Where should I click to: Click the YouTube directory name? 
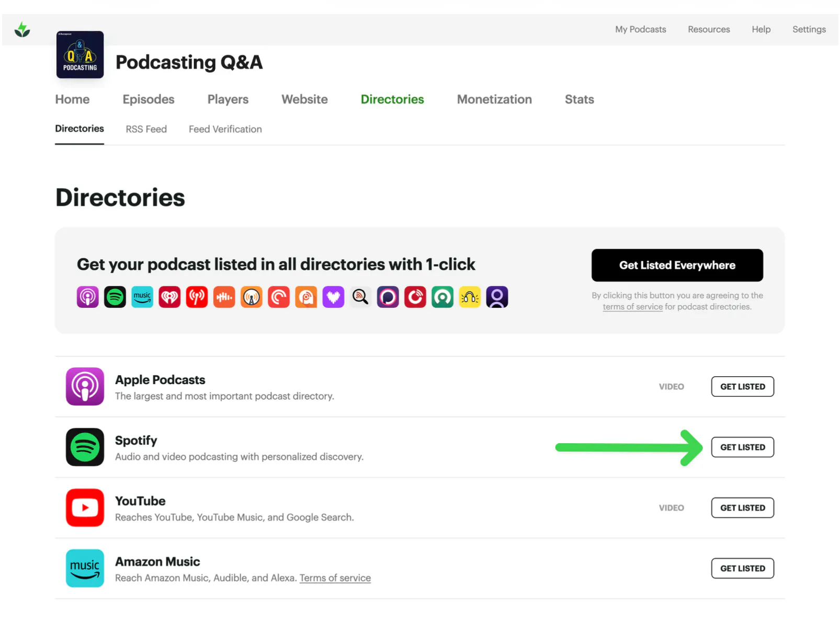click(x=140, y=501)
